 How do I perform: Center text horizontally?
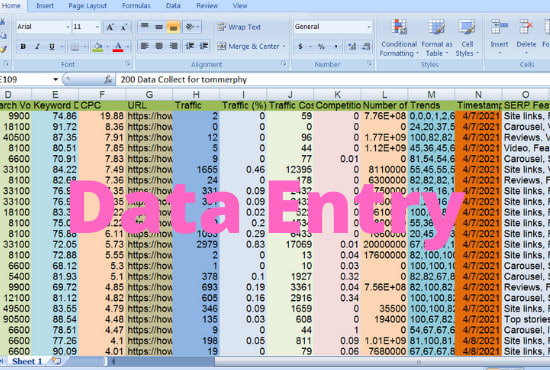(x=159, y=46)
